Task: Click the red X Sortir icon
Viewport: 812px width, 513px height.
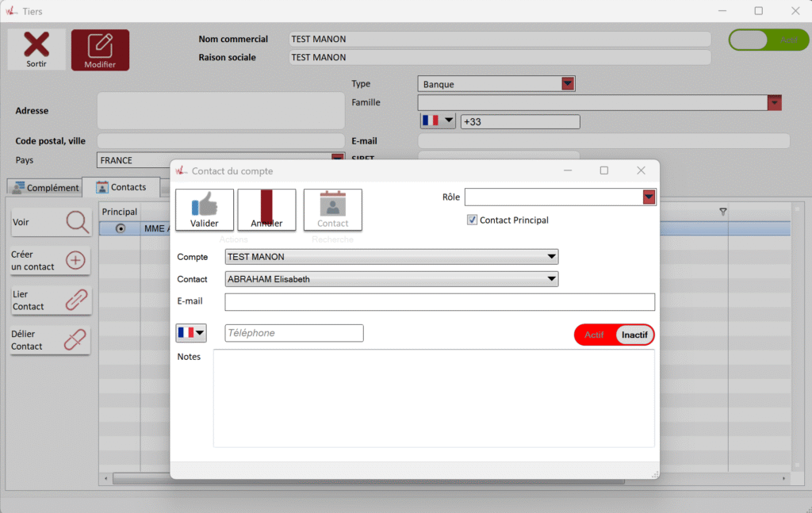Action: (x=36, y=45)
